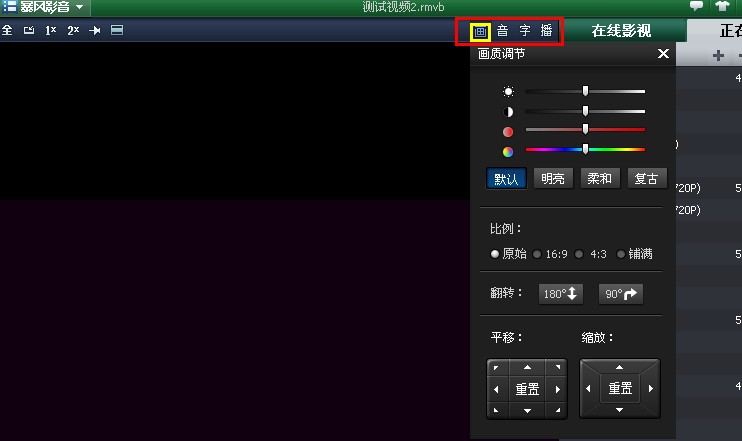
Task: Select the 铺满 aspect ratio
Action: tap(635, 254)
